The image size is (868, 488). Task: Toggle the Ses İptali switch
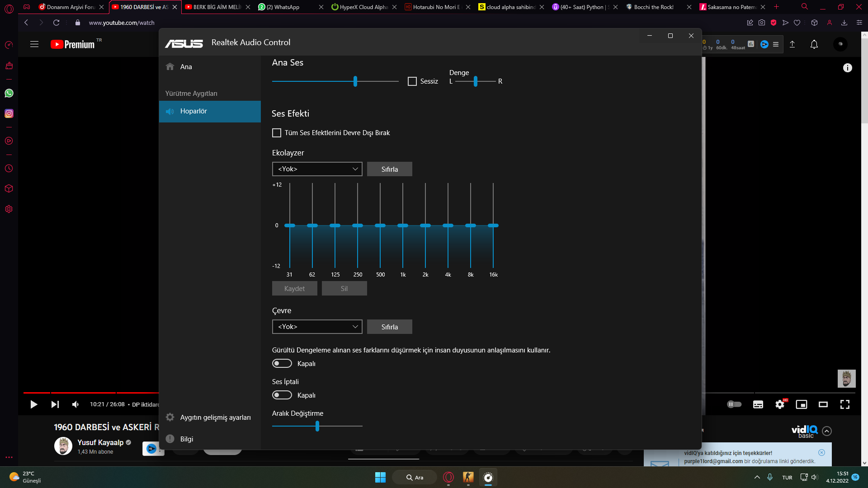click(282, 395)
